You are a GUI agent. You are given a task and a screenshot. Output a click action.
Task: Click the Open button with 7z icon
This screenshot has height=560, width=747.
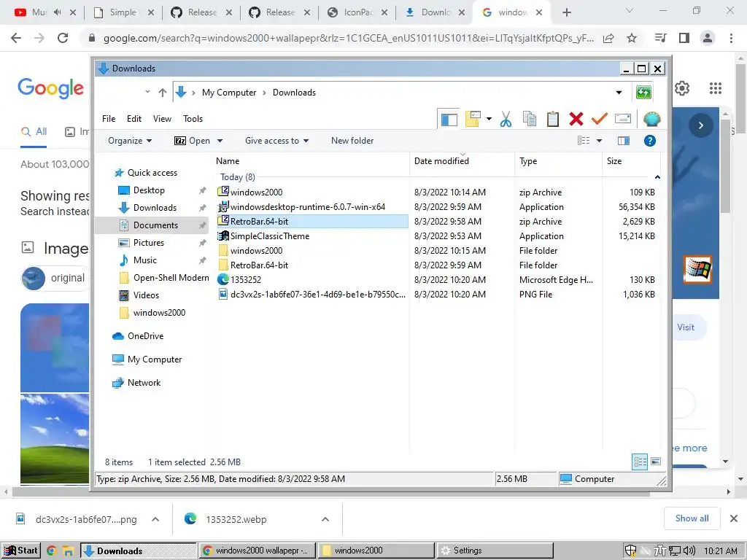192,141
